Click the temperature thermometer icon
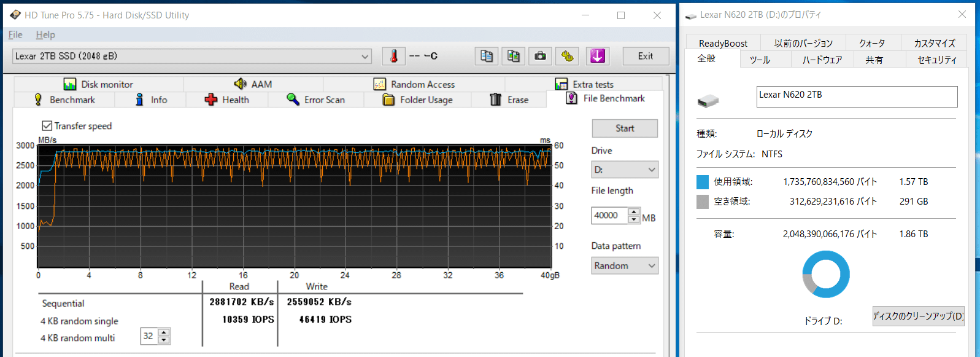The height and width of the screenshot is (357, 980). 394,56
